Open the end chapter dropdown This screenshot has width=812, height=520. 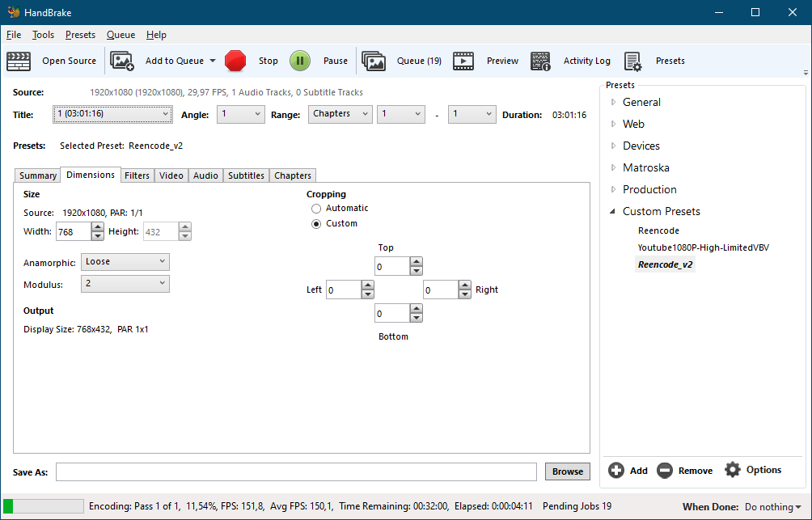[472, 114]
